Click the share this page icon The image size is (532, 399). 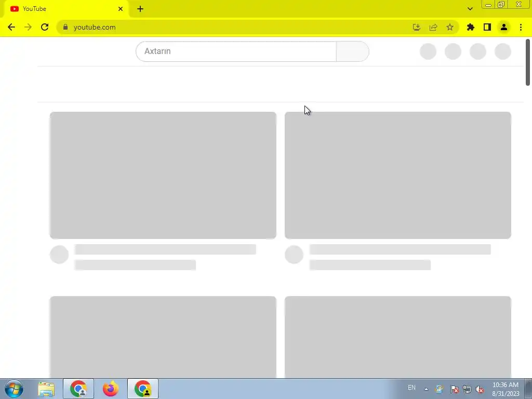[433, 27]
